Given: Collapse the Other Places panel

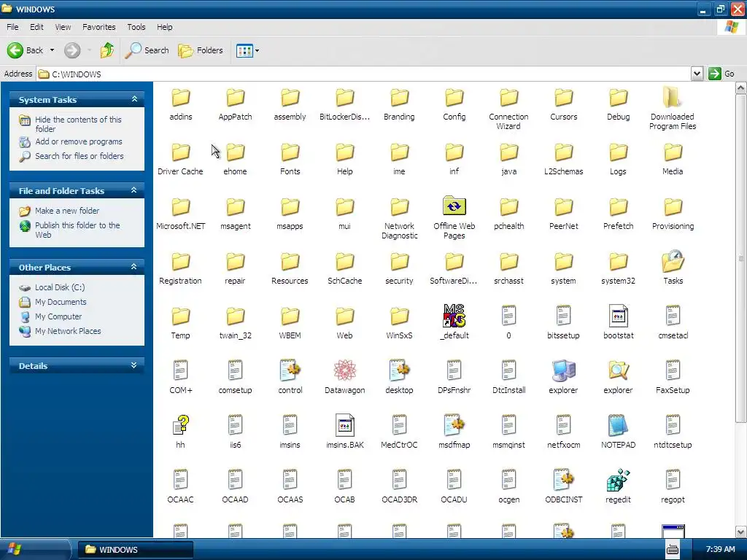Looking at the screenshot, I should pyautogui.click(x=134, y=267).
